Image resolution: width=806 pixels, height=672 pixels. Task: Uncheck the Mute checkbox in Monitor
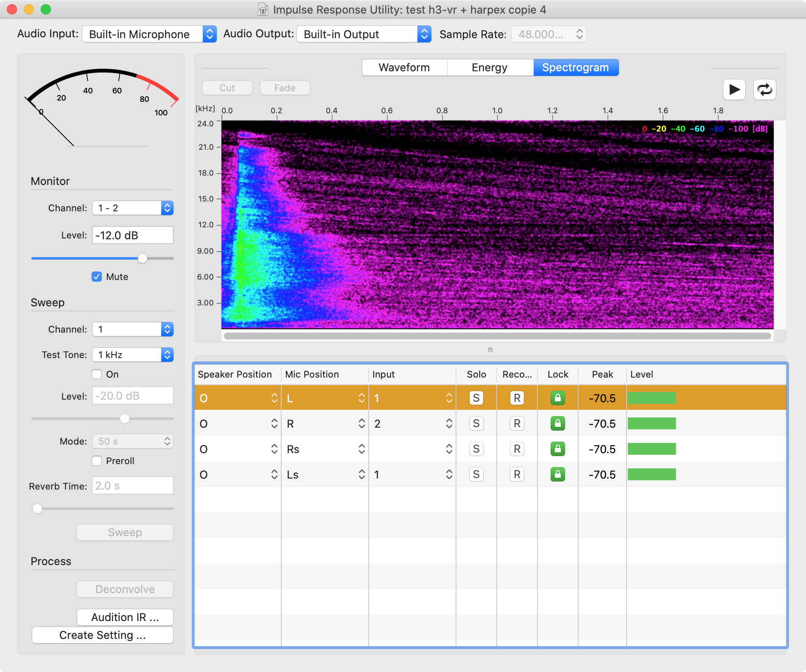click(97, 277)
